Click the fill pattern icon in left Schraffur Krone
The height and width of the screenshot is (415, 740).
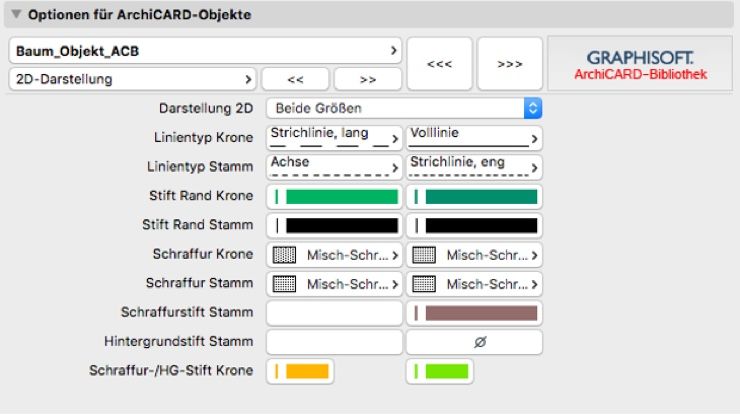click(283, 255)
